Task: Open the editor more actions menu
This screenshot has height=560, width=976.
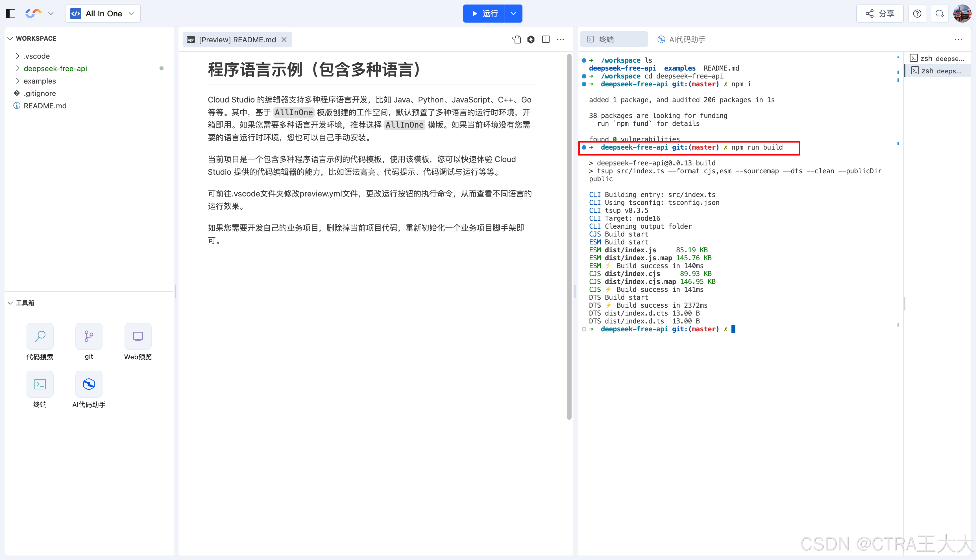Action: pos(561,40)
